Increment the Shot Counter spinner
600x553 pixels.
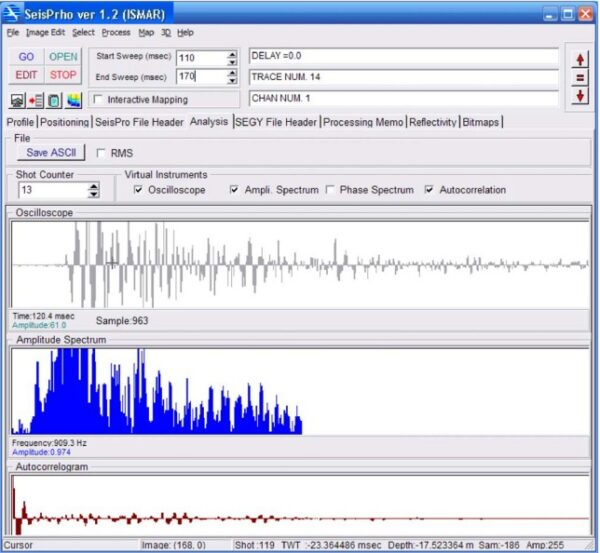pos(94,186)
